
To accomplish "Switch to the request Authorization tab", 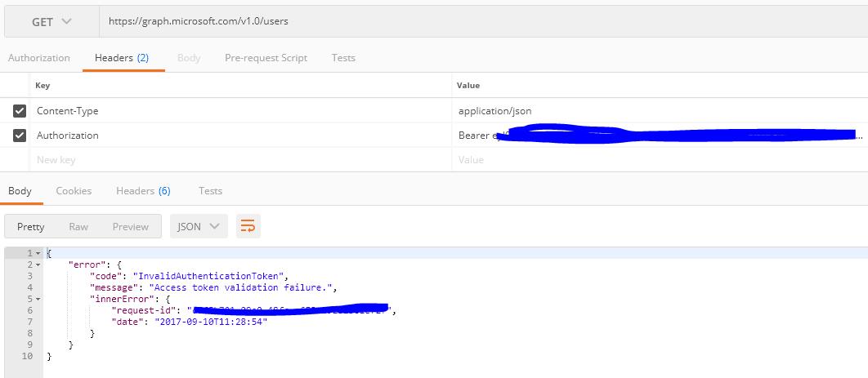I will pos(39,58).
